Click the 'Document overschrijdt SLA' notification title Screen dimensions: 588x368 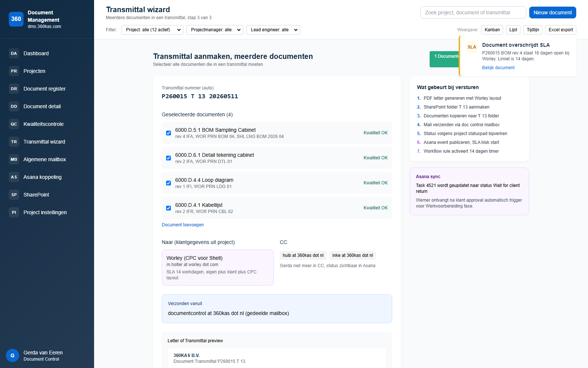[516, 45]
